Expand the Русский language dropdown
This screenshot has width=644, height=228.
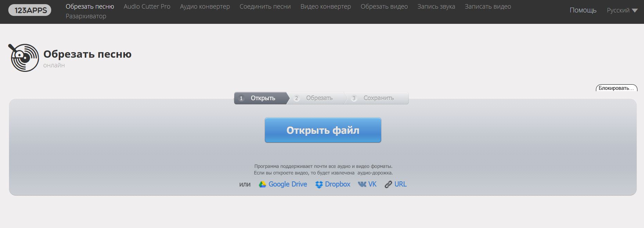(622, 10)
